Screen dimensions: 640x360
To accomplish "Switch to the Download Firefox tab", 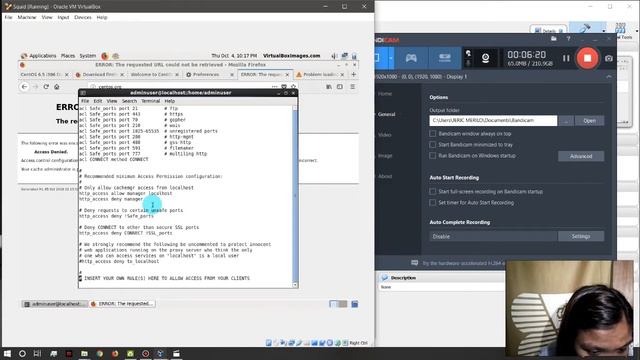I will tap(100, 75).
